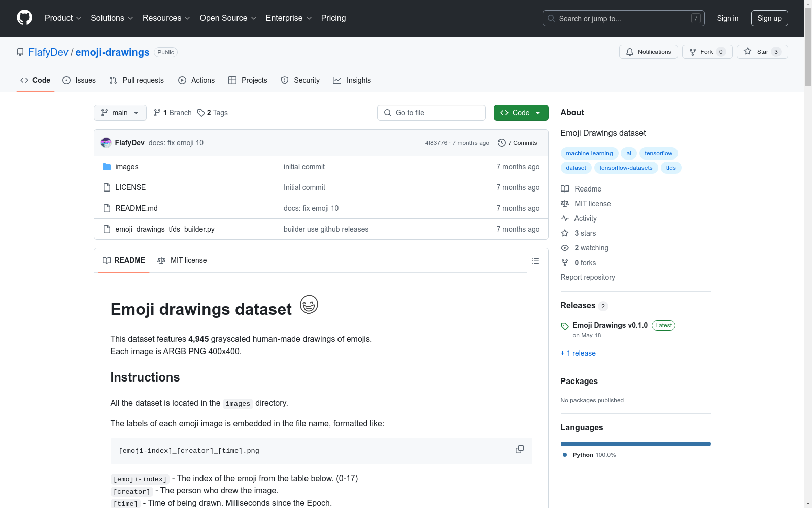Click the Python 100.0% language link
The height and width of the screenshot is (508, 812).
pos(589,455)
